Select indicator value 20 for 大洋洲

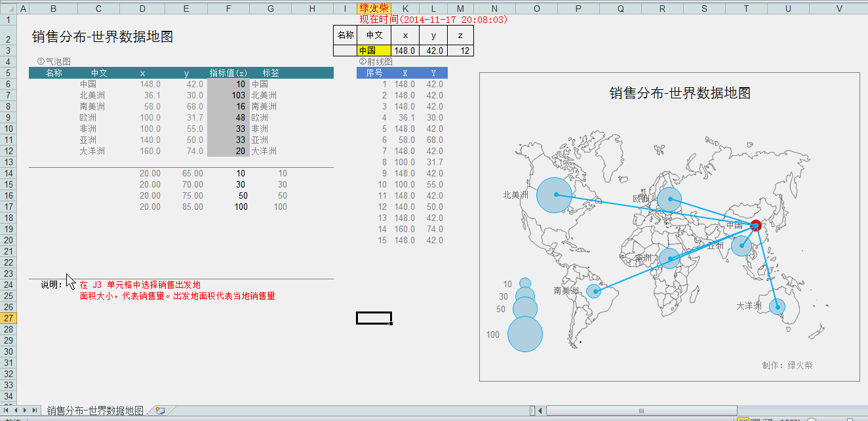pos(228,151)
